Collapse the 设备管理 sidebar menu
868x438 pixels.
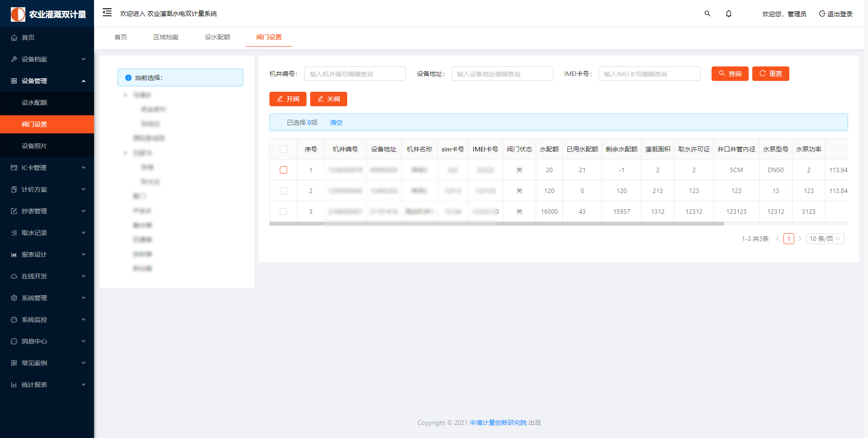[x=47, y=81]
